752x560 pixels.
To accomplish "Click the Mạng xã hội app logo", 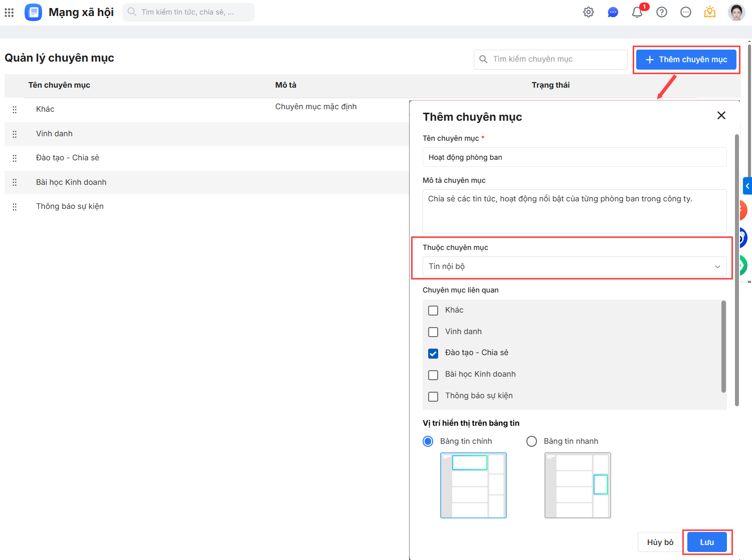I will point(34,13).
